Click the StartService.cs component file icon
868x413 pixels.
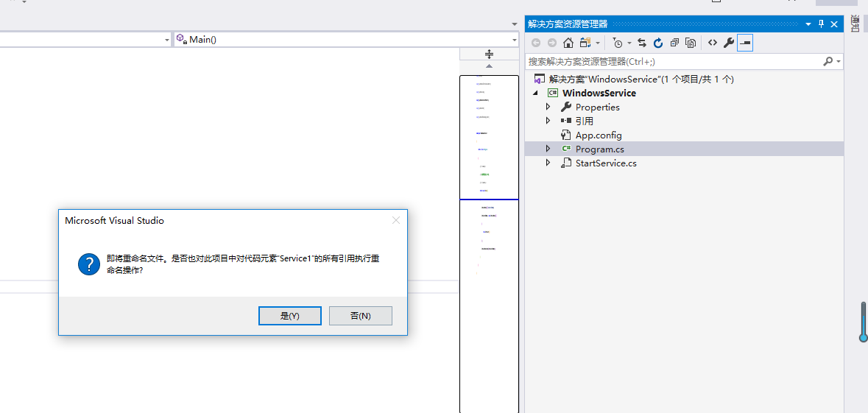point(565,163)
